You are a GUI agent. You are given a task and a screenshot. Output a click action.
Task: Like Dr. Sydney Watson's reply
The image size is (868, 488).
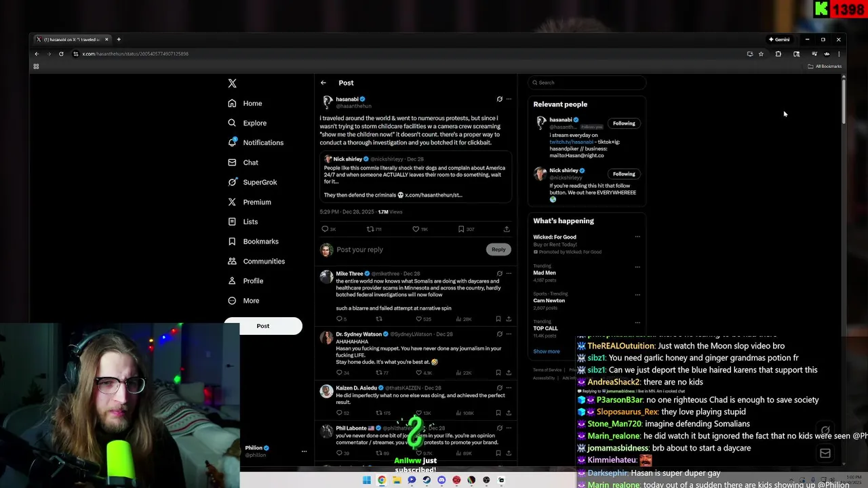point(419,373)
